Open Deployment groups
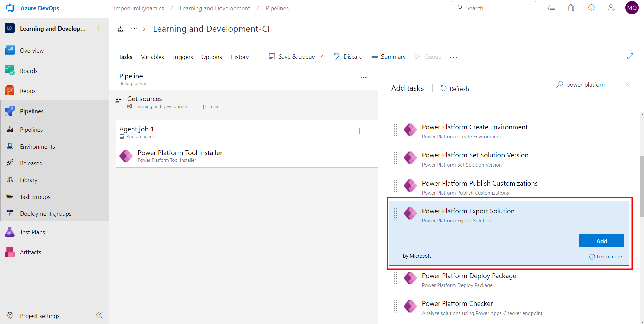Image resolution: width=644 pixels, height=324 pixels. [x=45, y=213]
